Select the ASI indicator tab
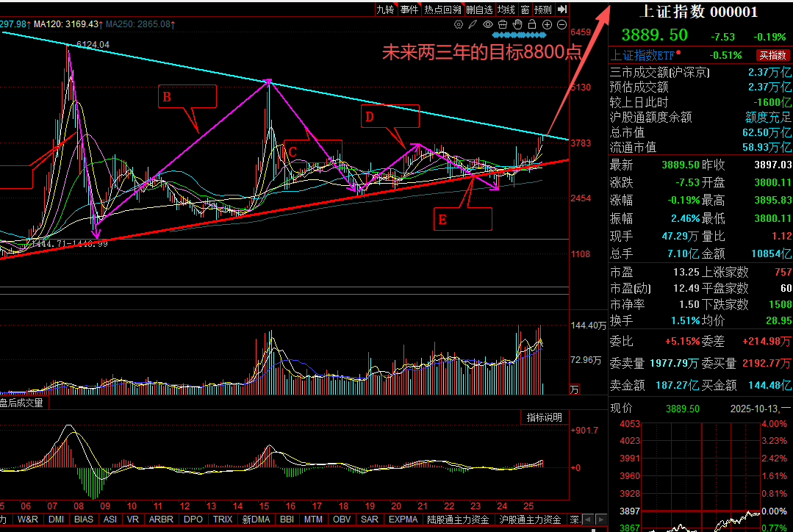Viewport: 793px width, 532px height. click(110, 520)
